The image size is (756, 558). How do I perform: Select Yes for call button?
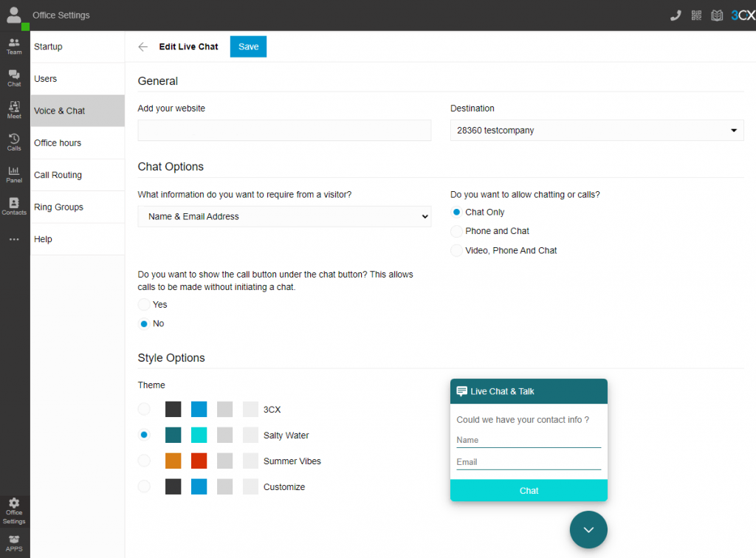pyautogui.click(x=144, y=305)
